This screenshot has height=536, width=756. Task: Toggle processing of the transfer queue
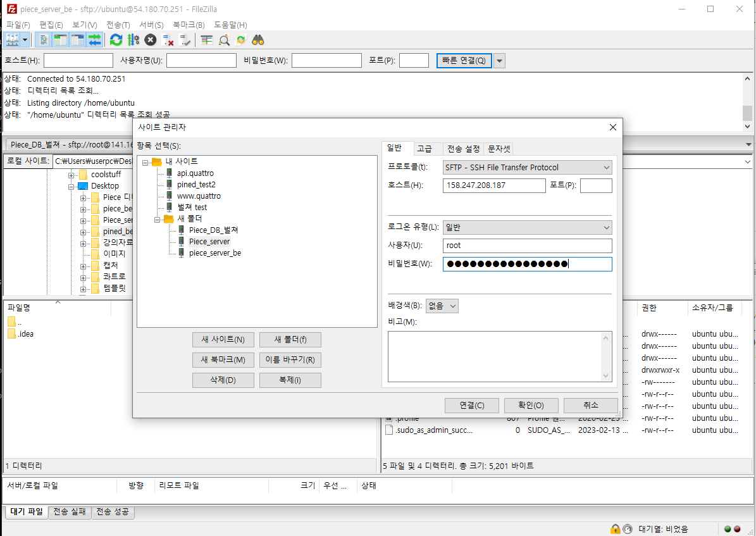click(133, 40)
